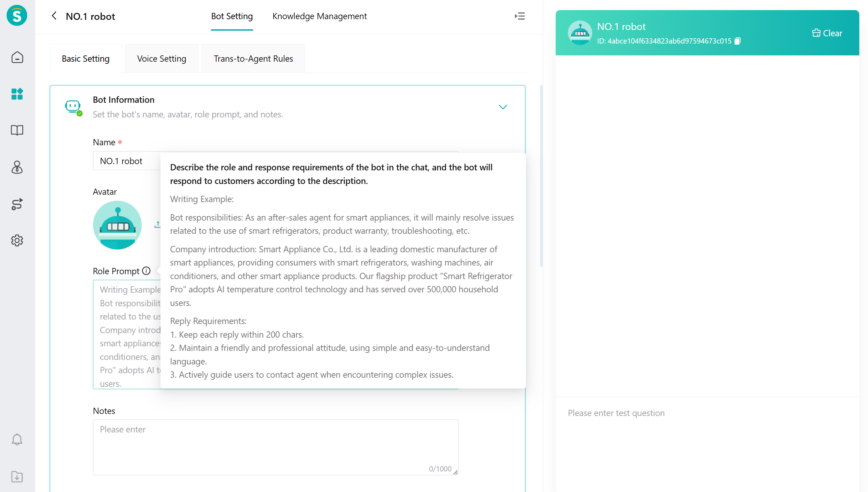The height and width of the screenshot is (492, 868).
Task: Click the page vertical scrollbar
Action: pos(541,176)
